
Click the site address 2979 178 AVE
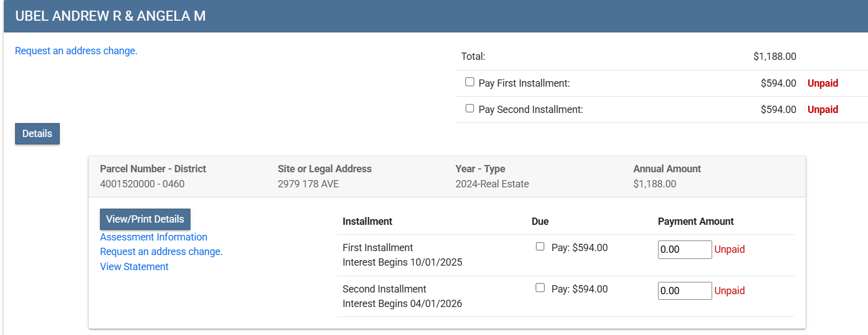[308, 184]
